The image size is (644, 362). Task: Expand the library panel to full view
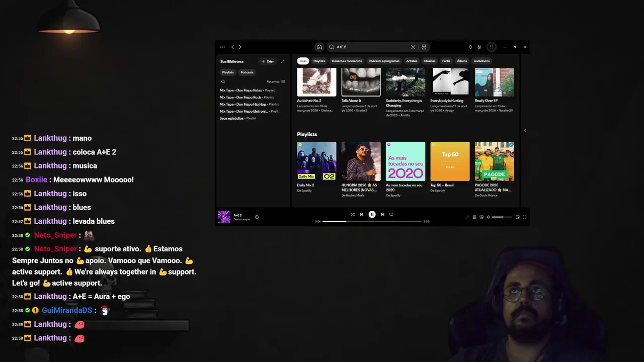click(x=283, y=61)
